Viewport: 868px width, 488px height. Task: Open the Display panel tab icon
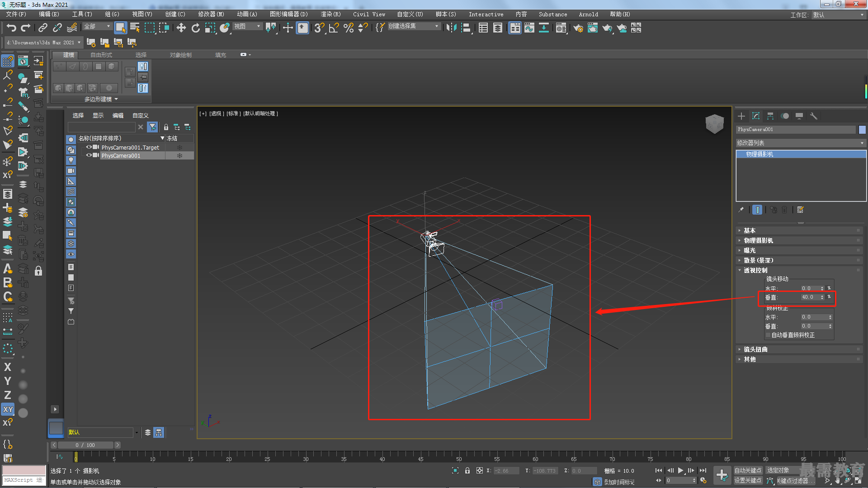(x=799, y=116)
